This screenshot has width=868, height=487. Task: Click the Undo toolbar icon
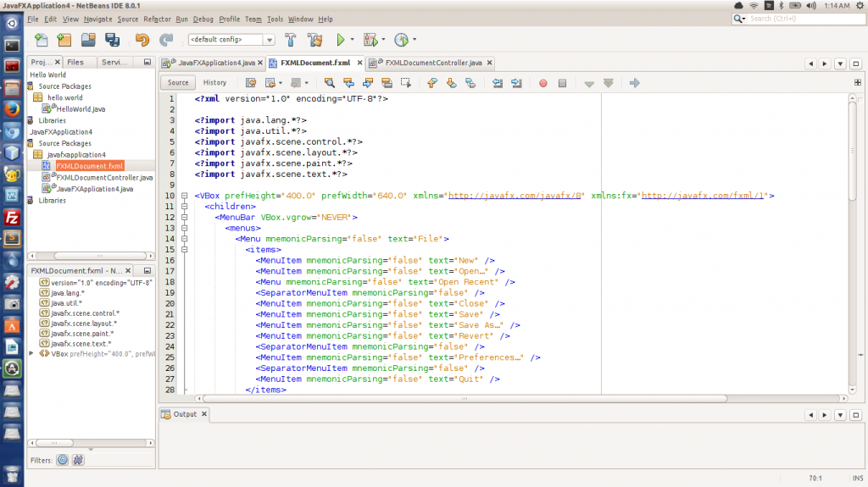(142, 40)
